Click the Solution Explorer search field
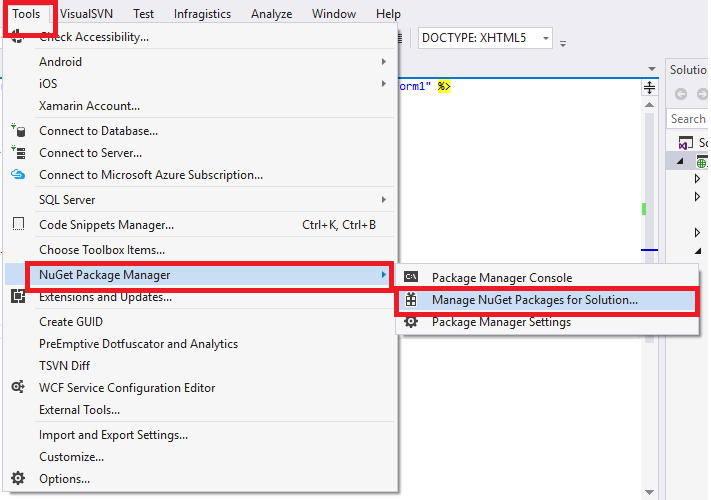Viewport: 711px width, 500px height. click(689, 119)
